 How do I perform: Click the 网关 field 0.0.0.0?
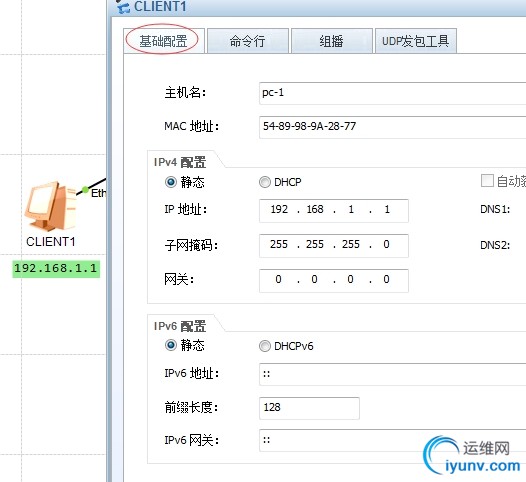pos(334,280)
